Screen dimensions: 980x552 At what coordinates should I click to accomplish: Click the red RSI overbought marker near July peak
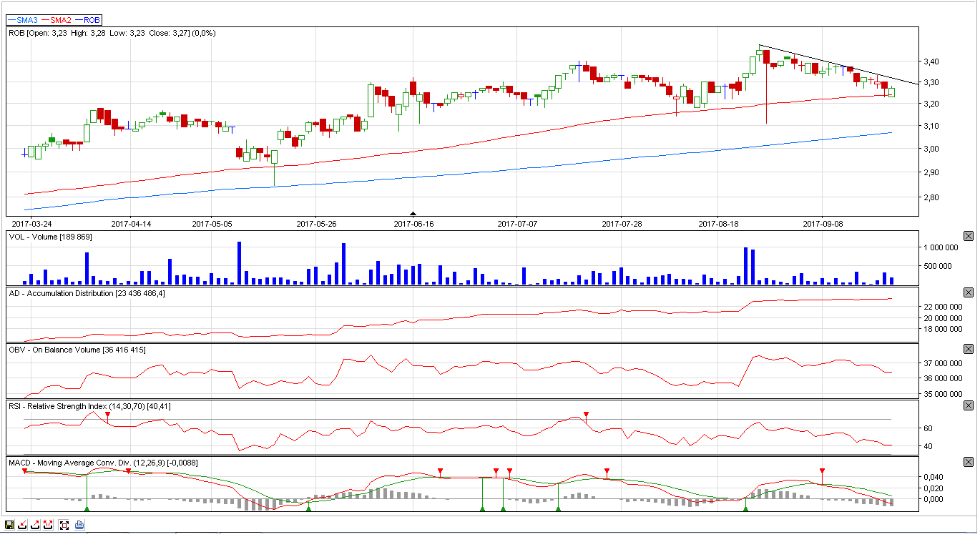tap(586, 415)
